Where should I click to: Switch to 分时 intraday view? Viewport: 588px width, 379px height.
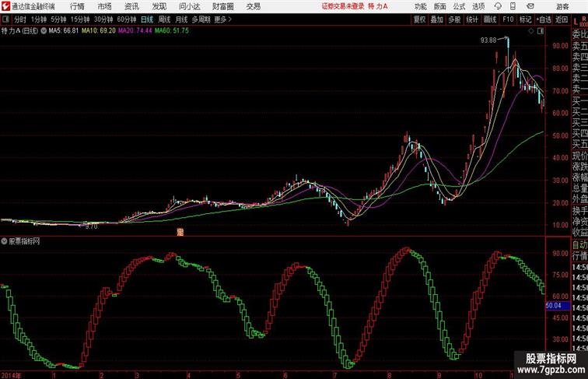coord(20,19)
